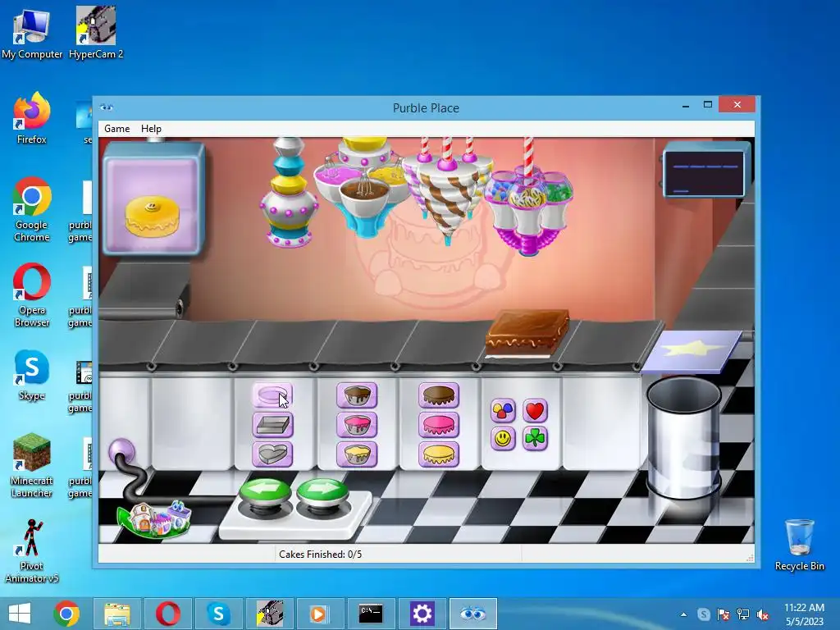Click the Purble Place eyes title icon
Screen dimensions: 840x630
(107, 107)
